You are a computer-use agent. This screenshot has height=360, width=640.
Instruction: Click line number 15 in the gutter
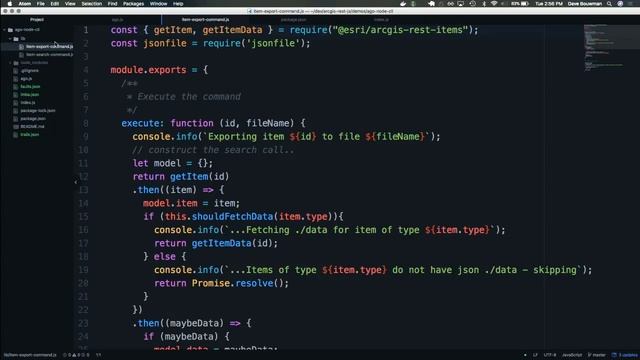83,217
